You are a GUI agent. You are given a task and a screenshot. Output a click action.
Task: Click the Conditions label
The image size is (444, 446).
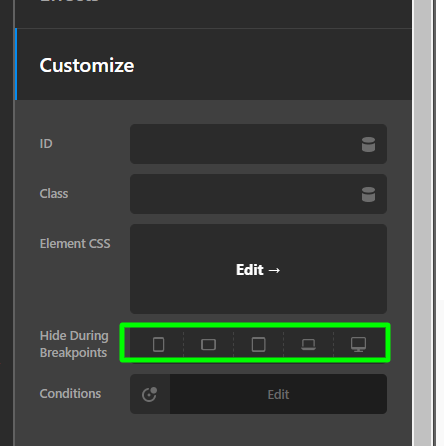70,394
